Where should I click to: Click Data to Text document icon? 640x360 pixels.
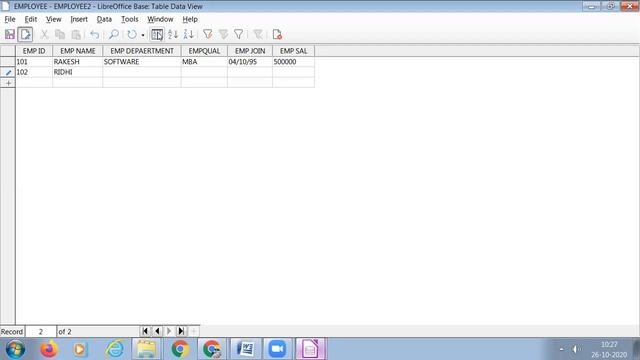click(277, 35)
